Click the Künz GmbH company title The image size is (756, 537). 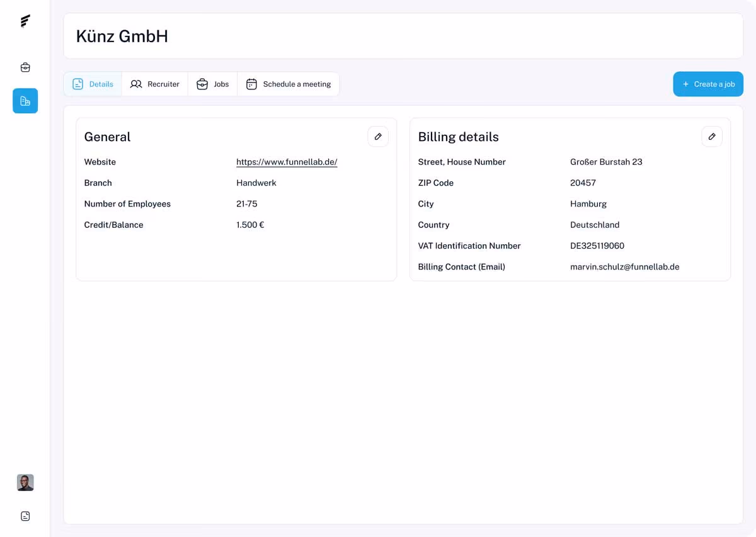tap(122, 36)
